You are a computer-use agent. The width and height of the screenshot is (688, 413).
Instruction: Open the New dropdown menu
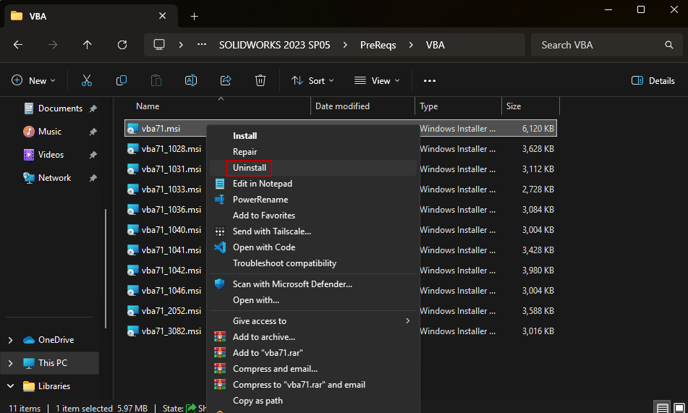click(x=33, y=81)
